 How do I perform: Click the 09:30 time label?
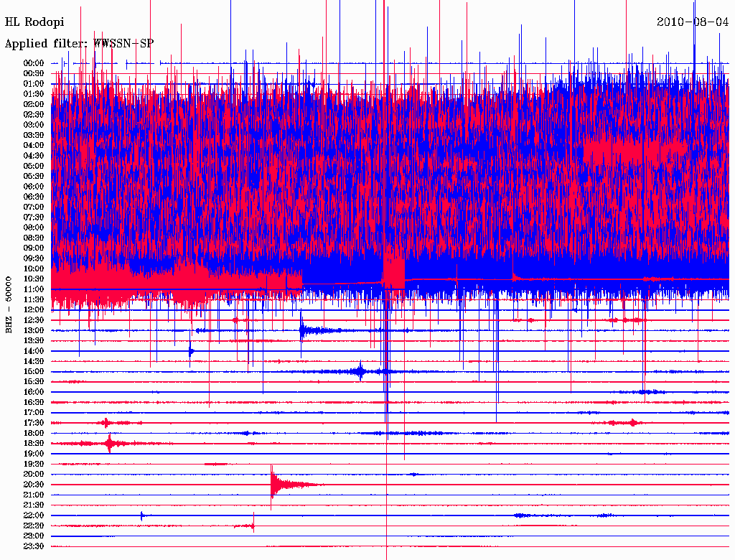pos(34,258)
